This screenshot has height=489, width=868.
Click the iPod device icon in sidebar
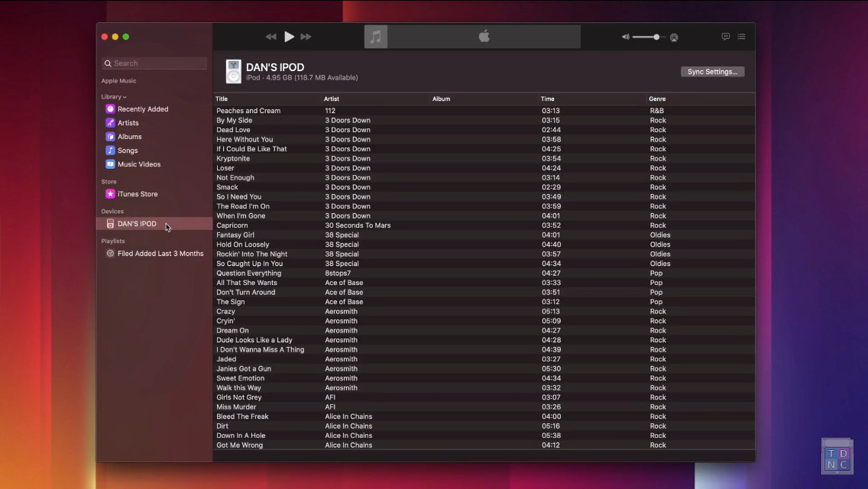click(x=110, y=224)
